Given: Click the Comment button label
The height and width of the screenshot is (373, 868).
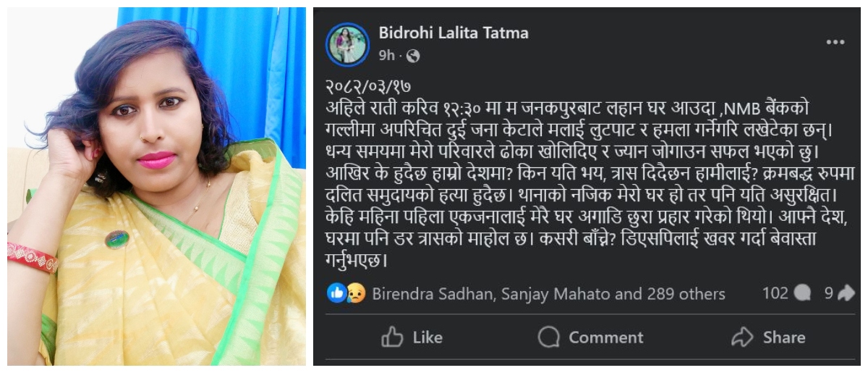Looking at the screenshot, I should coord(606,338).
